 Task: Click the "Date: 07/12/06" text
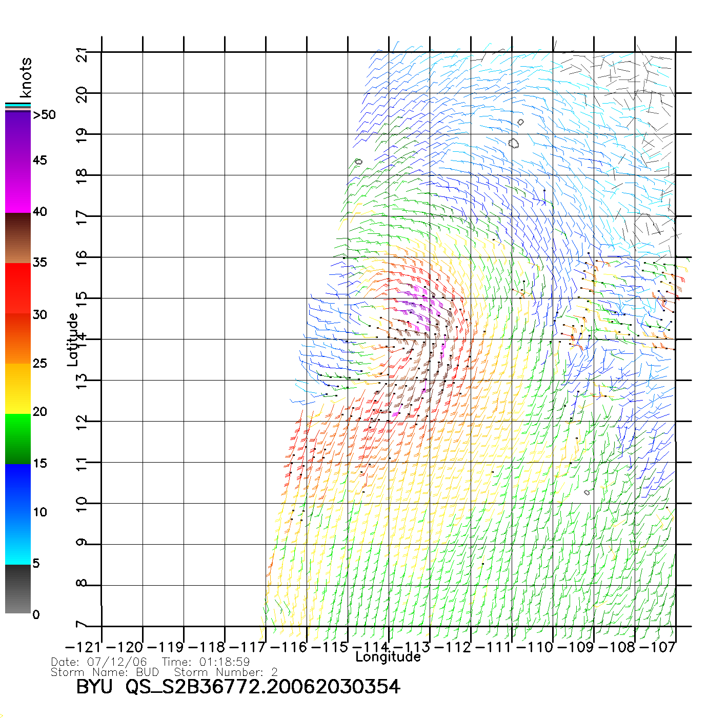click(99, 662)
